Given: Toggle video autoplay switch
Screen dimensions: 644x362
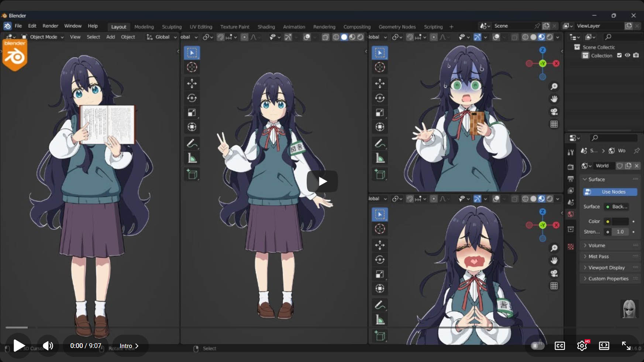Looking at the screenshot, I should 537,346.
